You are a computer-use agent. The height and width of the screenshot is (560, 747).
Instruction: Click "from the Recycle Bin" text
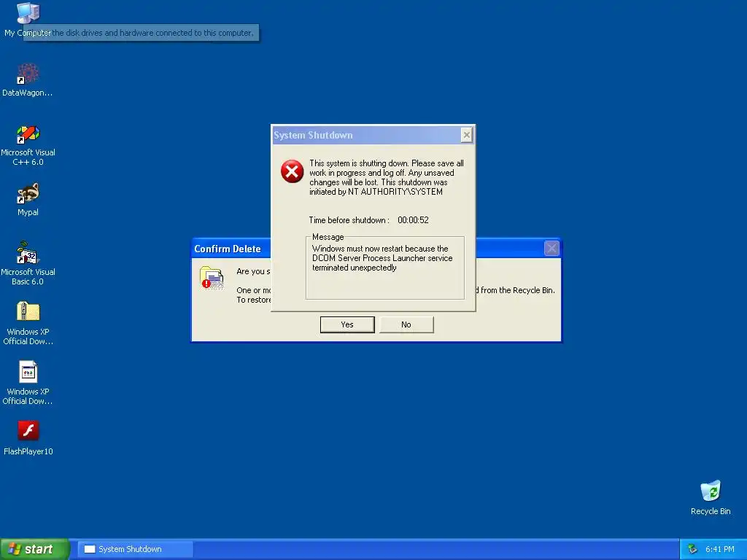click(x=517, y=290)
